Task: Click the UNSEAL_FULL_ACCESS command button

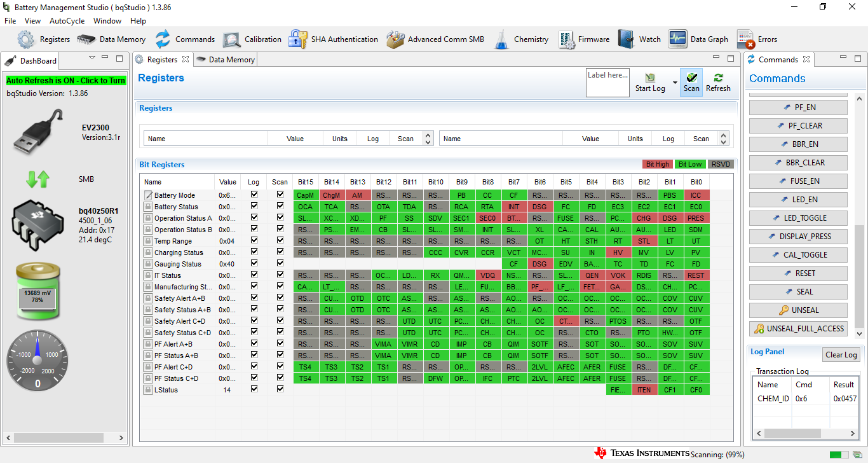Action: pyautogui.click(x=798, y=329)
